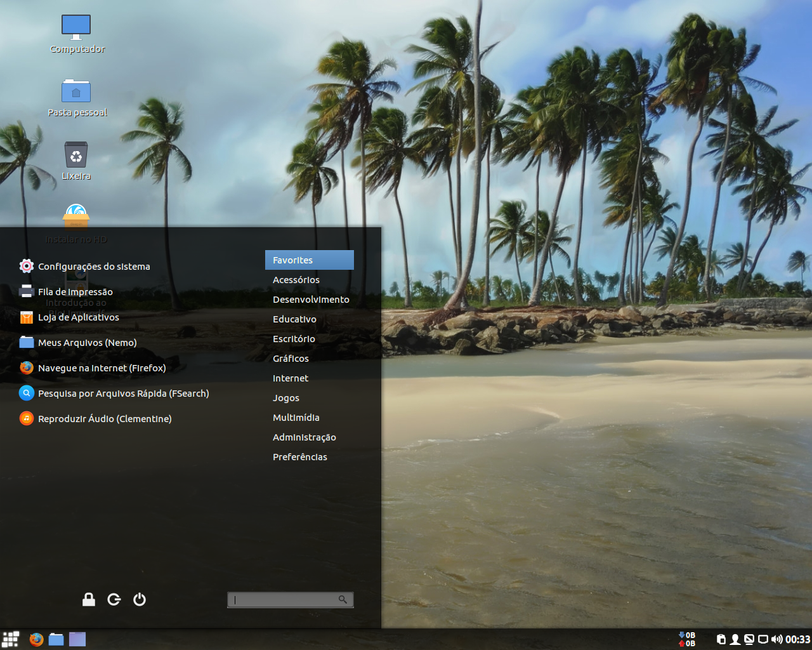Click the magnifier icon in search box

[x=343, y=599]
